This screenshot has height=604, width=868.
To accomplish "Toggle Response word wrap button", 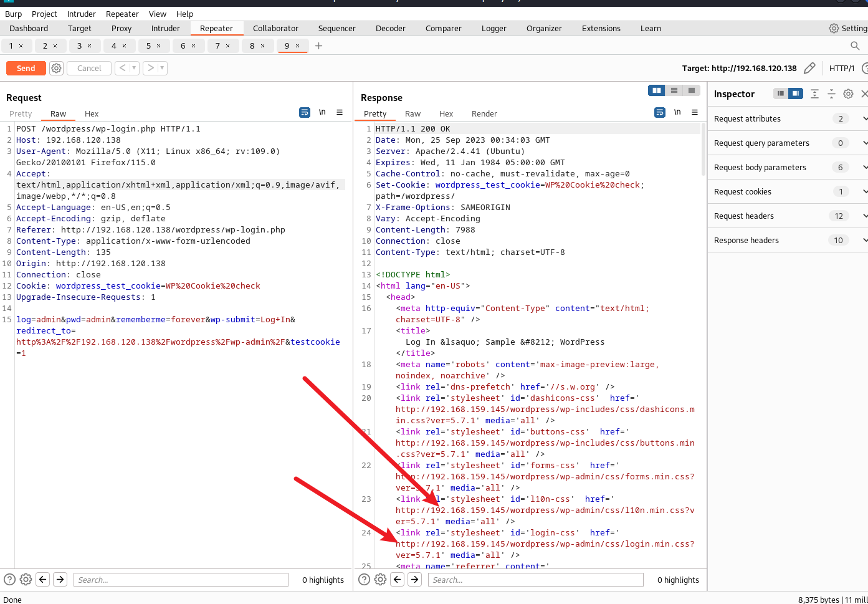I will click(x=660, y=112).
